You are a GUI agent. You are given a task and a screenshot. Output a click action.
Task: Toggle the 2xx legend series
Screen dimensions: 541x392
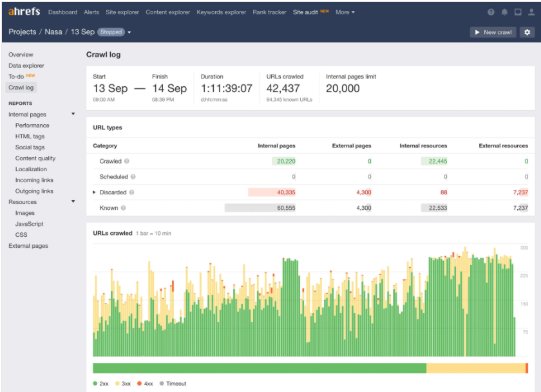click(100, 384)
